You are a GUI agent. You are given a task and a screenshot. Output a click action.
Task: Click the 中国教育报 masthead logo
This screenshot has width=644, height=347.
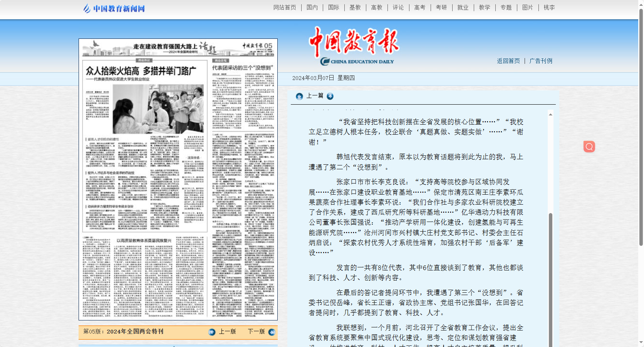(354, 46)
